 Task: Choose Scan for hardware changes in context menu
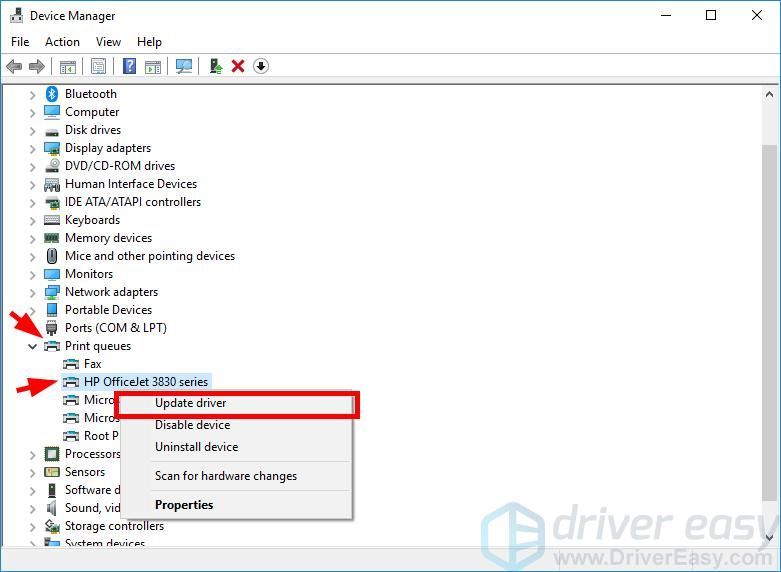point(237,476)
